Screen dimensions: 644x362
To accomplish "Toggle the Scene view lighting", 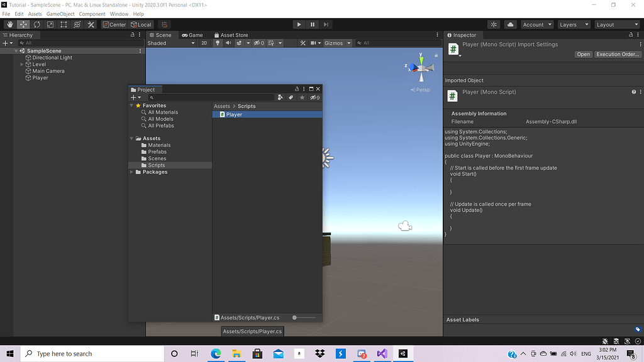I will (x=218, y=43).
